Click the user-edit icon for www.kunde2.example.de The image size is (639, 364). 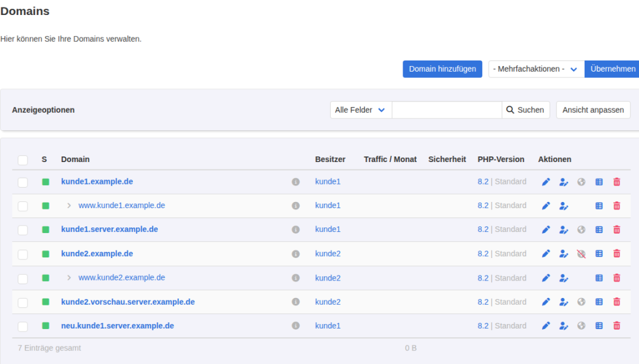[563, 278]
